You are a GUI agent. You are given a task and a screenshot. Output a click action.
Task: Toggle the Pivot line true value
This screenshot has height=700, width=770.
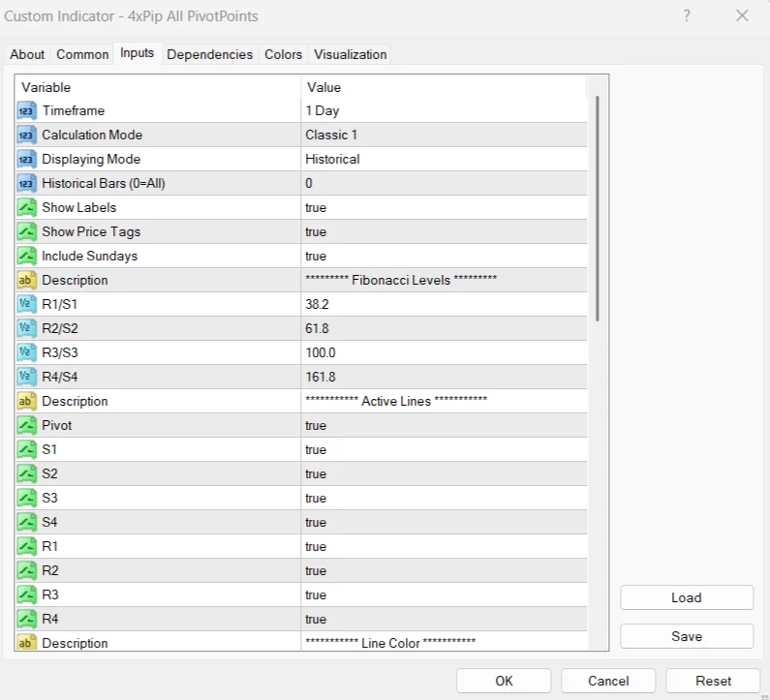point(444,426)
